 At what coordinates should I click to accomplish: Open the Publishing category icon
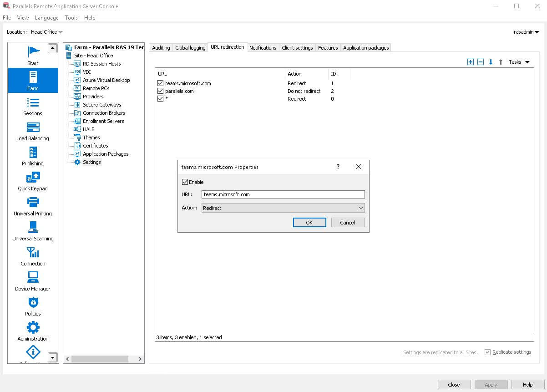(x=33, y=152)
